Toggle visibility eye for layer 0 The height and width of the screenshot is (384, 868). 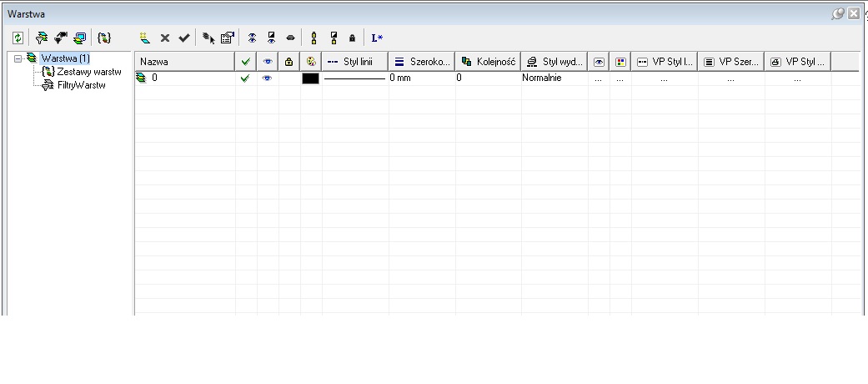coord(268,78)
